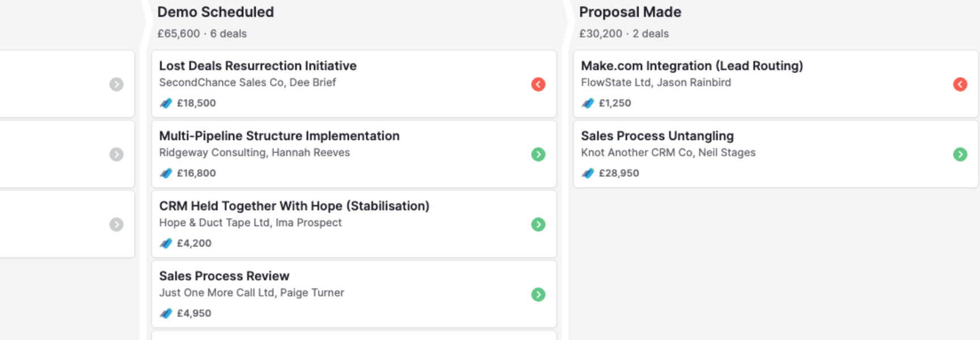
Task: Expand the middle left-column card chevron
Action: click(x=117, y=154)
